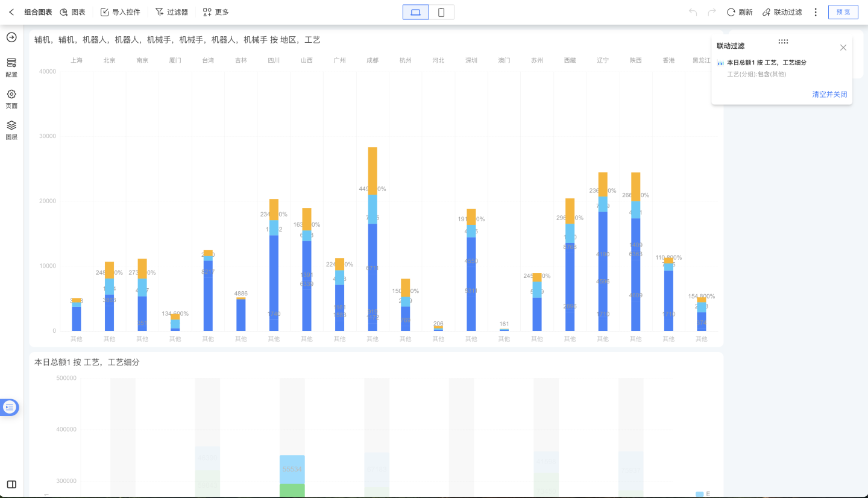Open the 配置 configuration panel
Image resolution: width=868 pixels, height=498 pixels.
[x=11, y=68]
